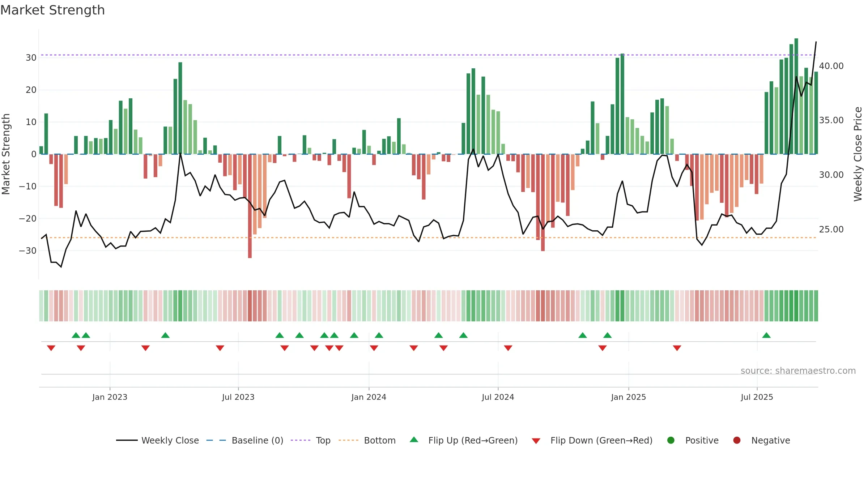Click the Jan 2025 axis label

pyautogui.click(x=628, y=397)
